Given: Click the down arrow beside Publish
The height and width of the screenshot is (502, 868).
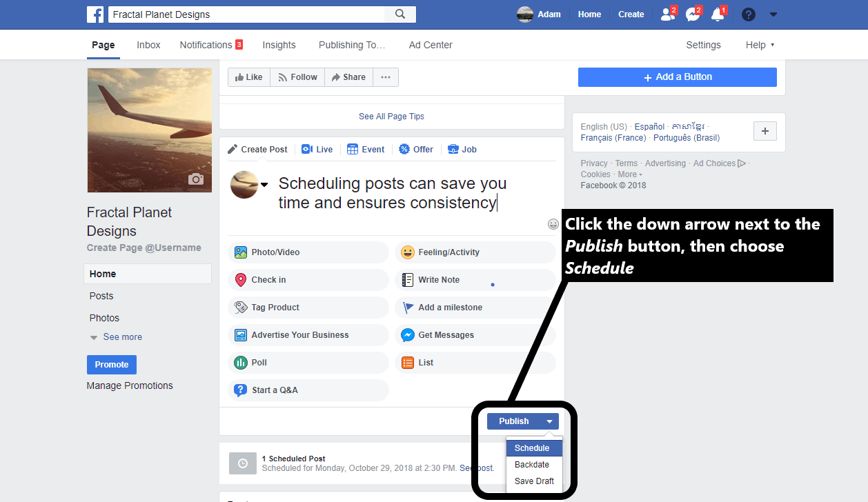Looking at the screenshot, I should (550, 421).
